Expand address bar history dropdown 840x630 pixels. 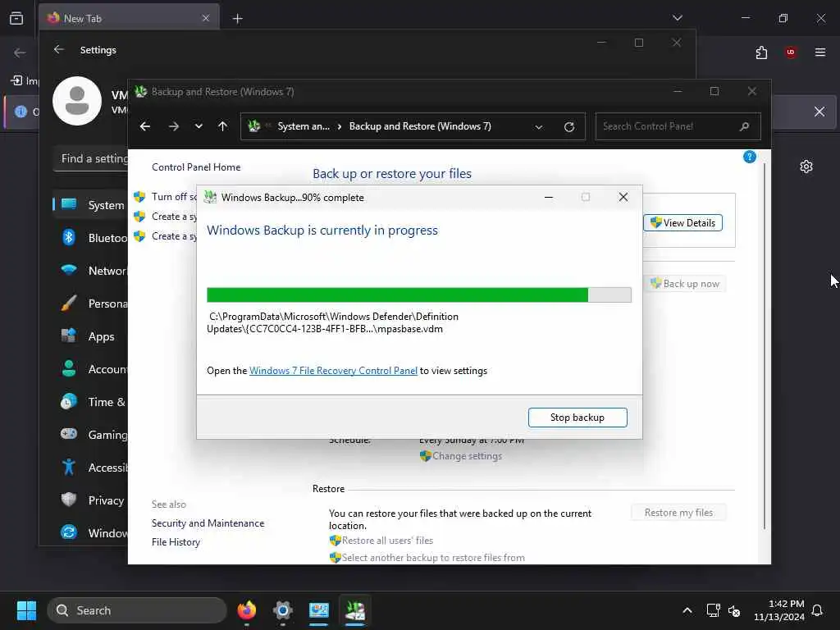(539, 127)
